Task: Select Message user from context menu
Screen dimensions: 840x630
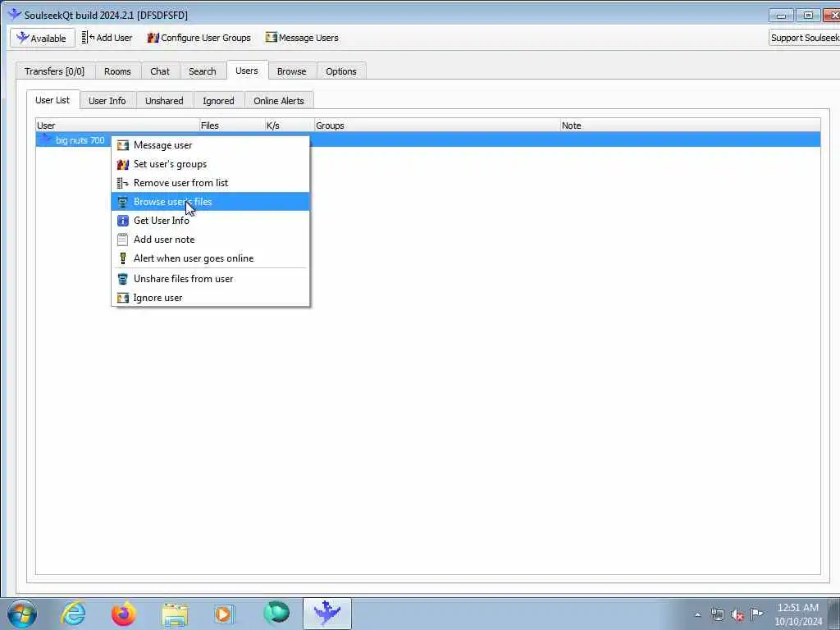Action: pos(211,145)
